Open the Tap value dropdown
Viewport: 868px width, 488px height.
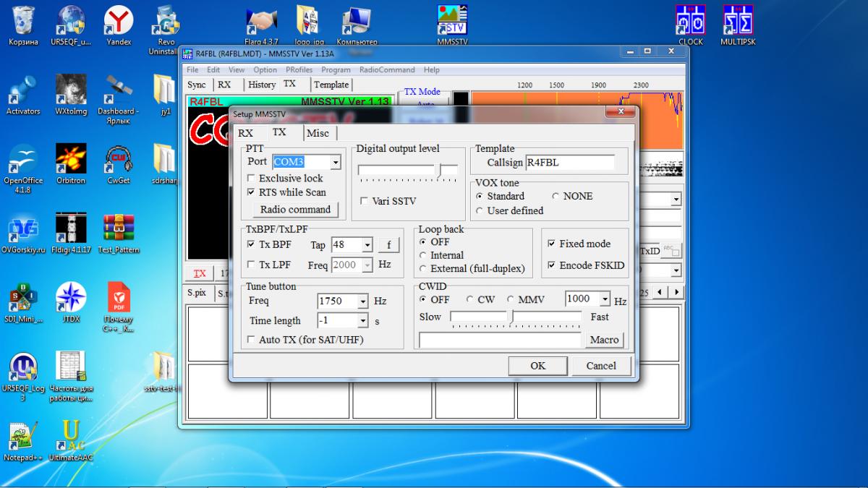(367, 246)
